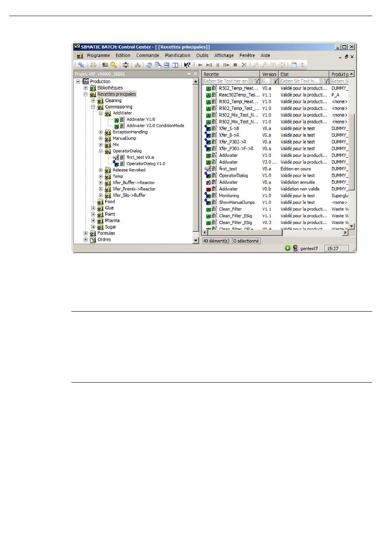The height and width of the screenshot is (537, 392).
Task: Open the Commande menu
Action: coord(148,55)
